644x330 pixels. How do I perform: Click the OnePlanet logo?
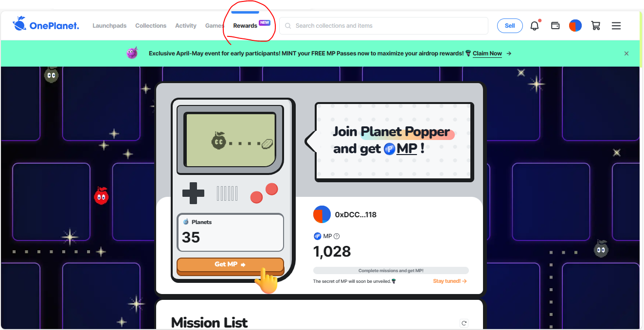coord(46,25)
